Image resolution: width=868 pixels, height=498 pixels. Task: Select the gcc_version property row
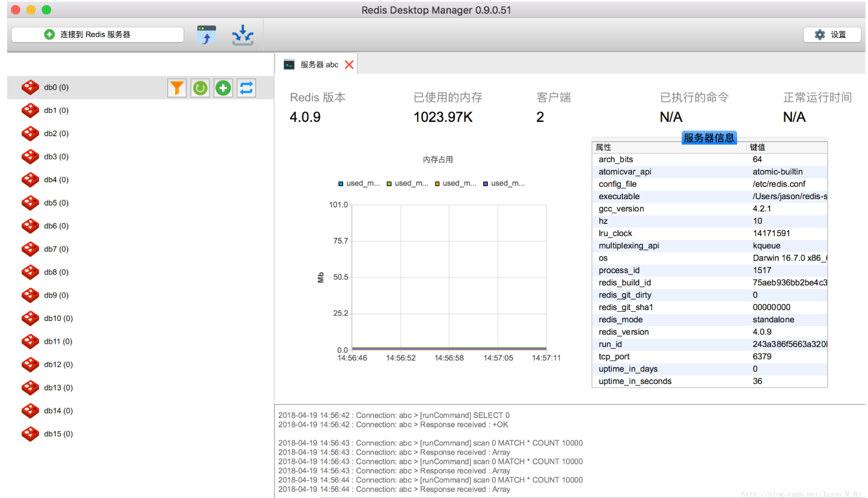(710, 209)
